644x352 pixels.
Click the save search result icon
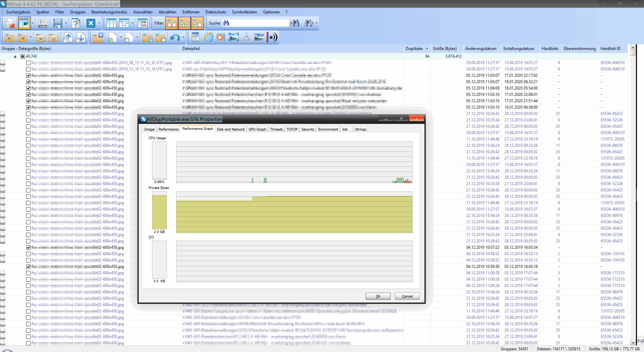click(x=58, y=23)
